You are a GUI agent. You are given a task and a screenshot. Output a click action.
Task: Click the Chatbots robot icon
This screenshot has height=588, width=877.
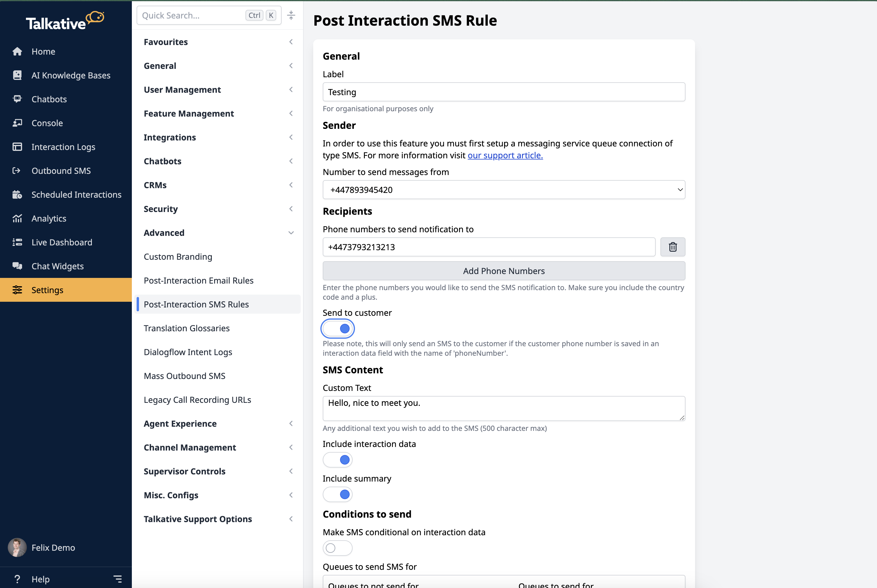click(17, 99)
